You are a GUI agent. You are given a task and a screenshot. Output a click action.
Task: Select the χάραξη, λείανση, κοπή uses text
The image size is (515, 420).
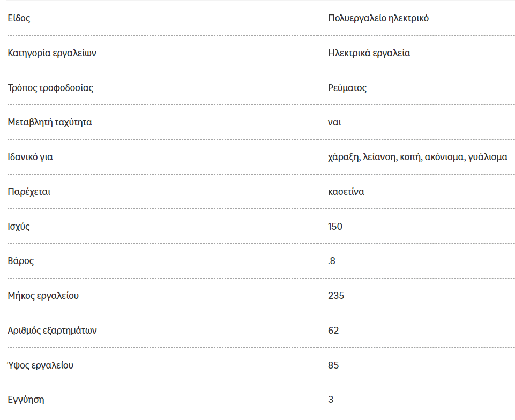375,157
